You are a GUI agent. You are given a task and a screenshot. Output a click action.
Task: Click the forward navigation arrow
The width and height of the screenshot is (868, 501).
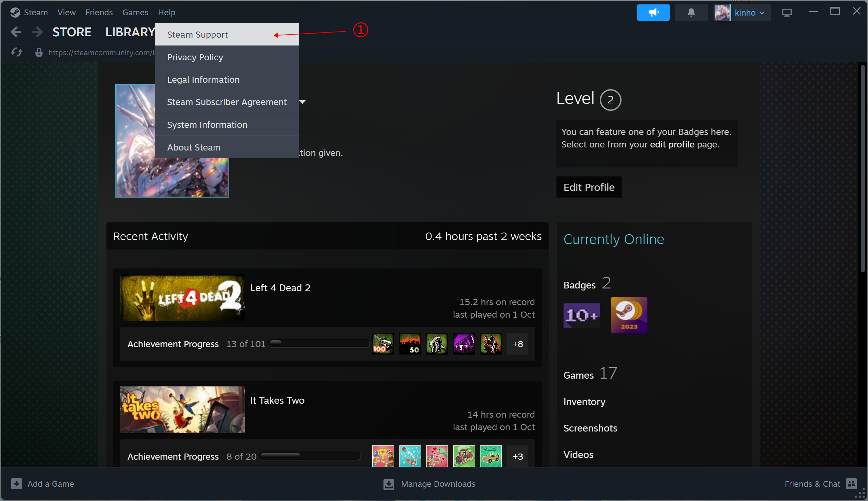(x=37, y=32)
